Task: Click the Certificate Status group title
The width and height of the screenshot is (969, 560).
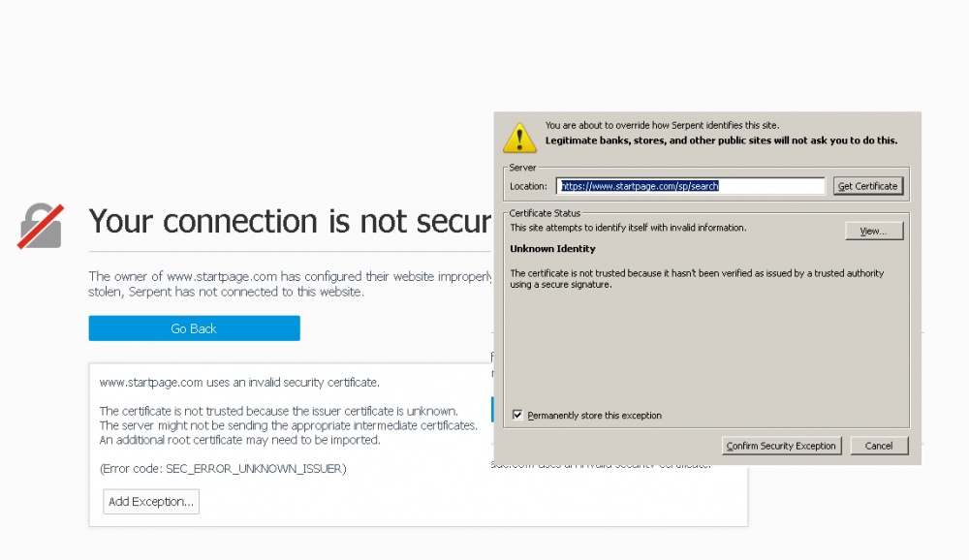Action: pos(545,212)
